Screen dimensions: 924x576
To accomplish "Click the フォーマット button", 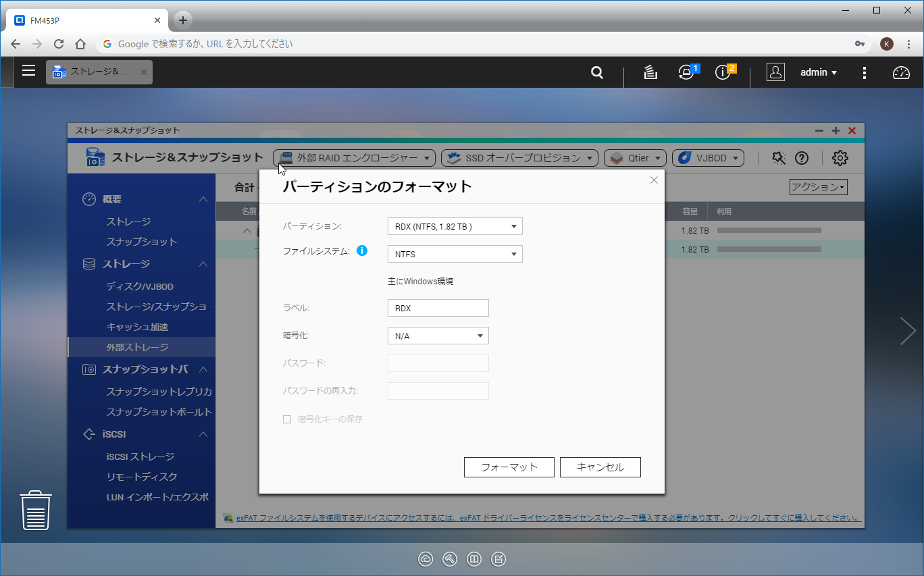I will tap(509, 467).
